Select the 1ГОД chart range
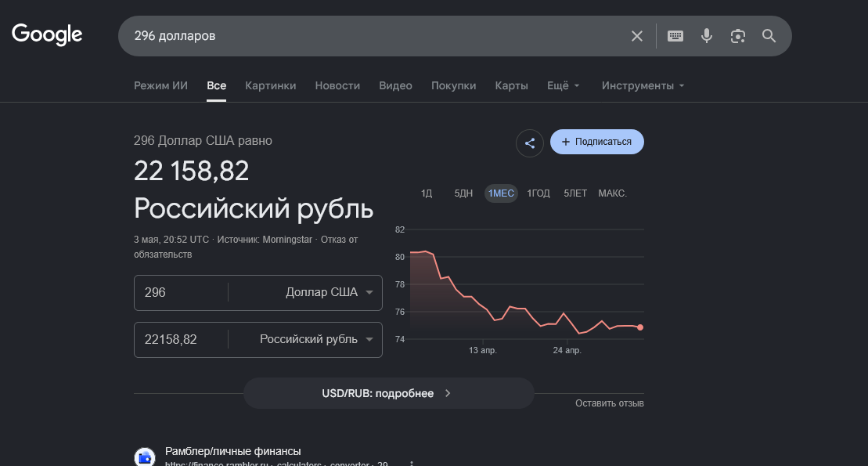The width and height of the screenshot is (868, 466). [538, 193]
